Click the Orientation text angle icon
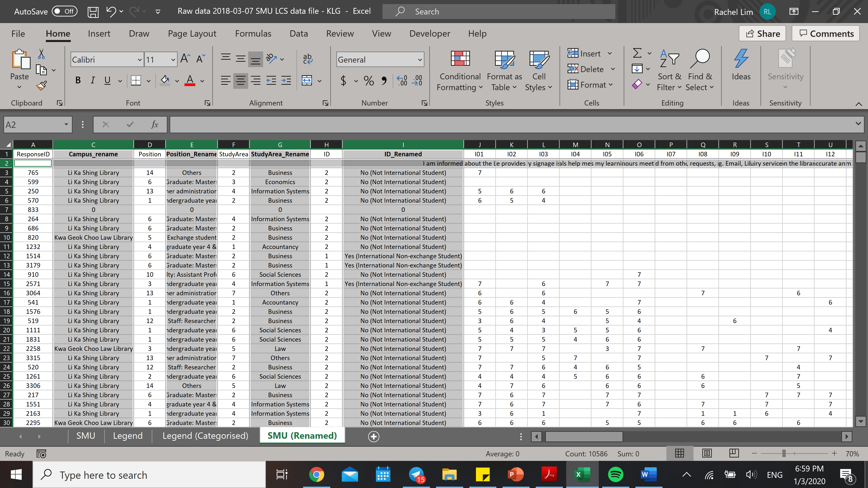 tap(271, 59)
